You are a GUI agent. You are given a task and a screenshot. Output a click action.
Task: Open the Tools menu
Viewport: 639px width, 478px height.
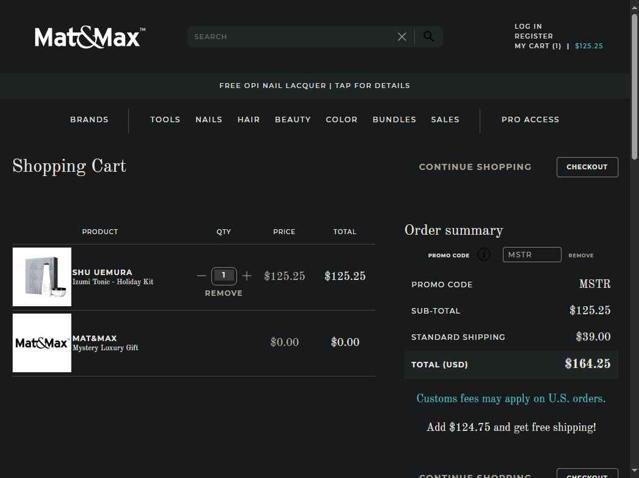pyautogui.click(x=165, y=119)
